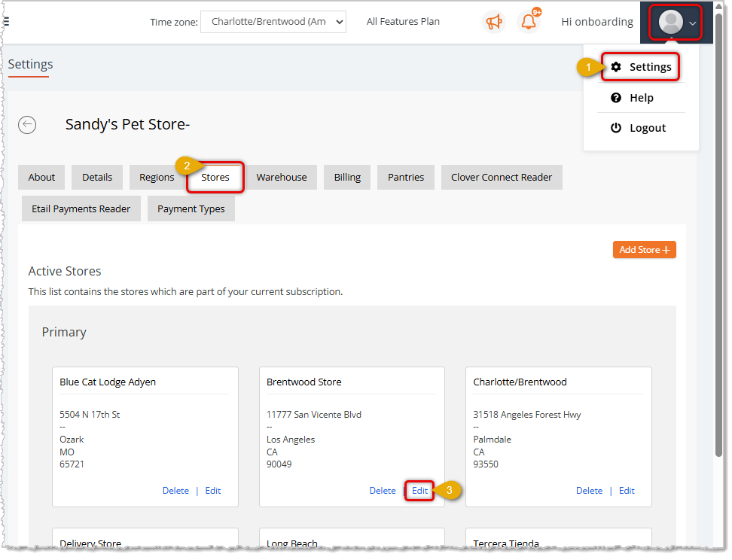
Task: Open the Clover Connect Reader tab
Action: (502, 178)
